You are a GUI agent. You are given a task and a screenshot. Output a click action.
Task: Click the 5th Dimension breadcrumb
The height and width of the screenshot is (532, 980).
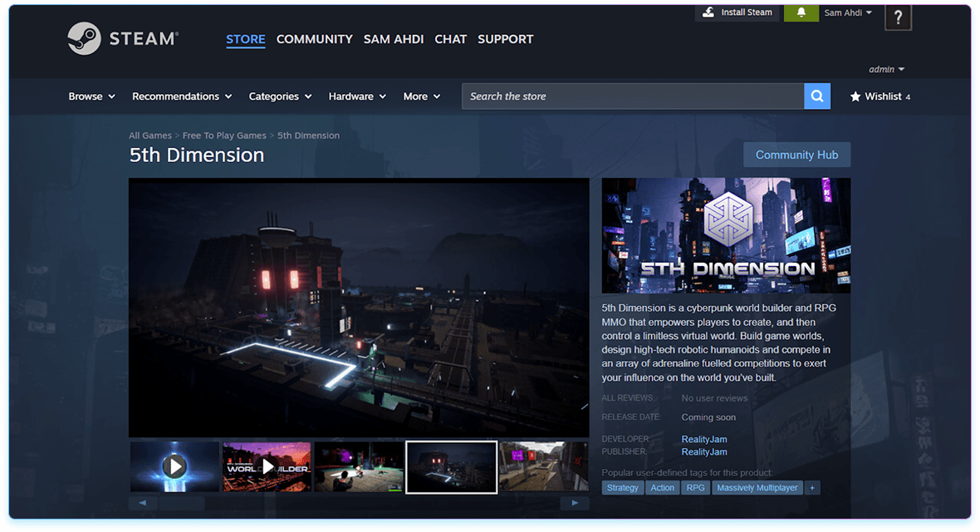point(309,135)
